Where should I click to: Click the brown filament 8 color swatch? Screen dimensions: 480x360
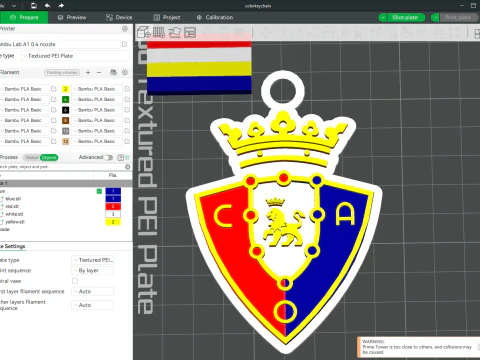point(66,120)
